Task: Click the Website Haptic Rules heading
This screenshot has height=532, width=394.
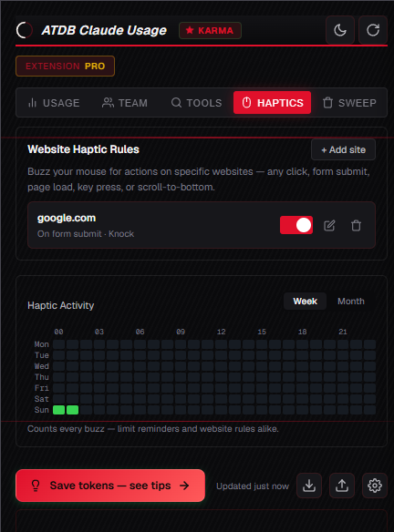Action: (x=84, y=149)
